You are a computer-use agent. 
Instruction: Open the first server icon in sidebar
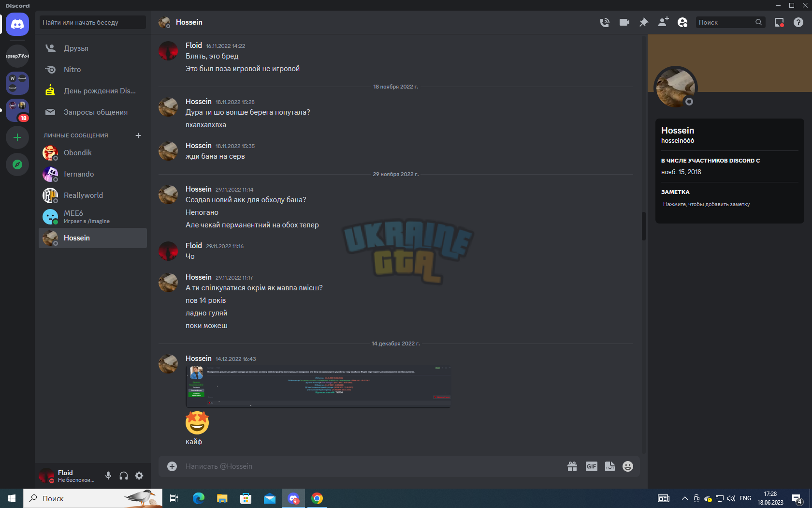(x=17, y=56)
